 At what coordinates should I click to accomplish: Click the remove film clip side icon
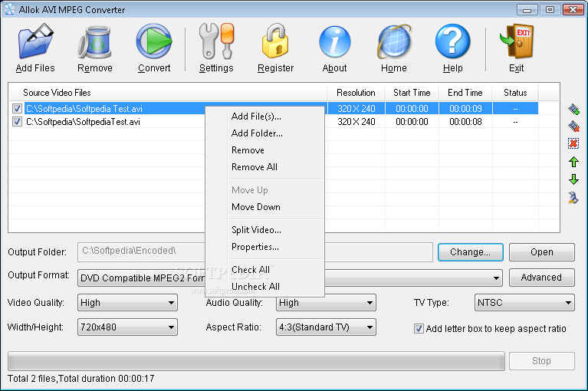pos(573,126)
